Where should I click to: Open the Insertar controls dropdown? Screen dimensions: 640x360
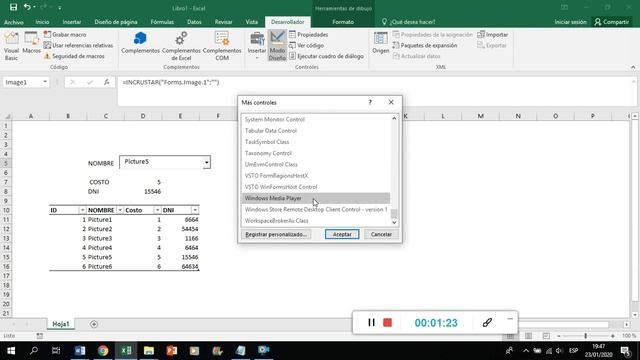[x=257, y=46]
